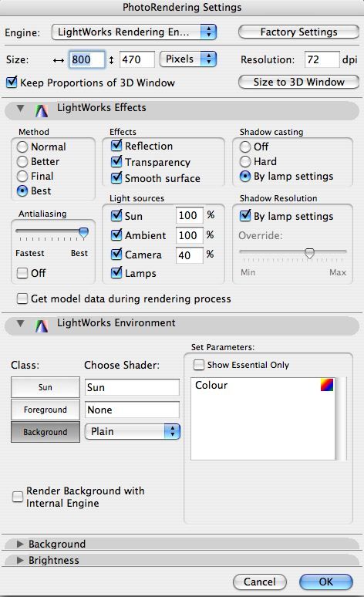Click the Set Parameters list scrollbar
This screenshot has height=597, width=364.
pos(341,419)
